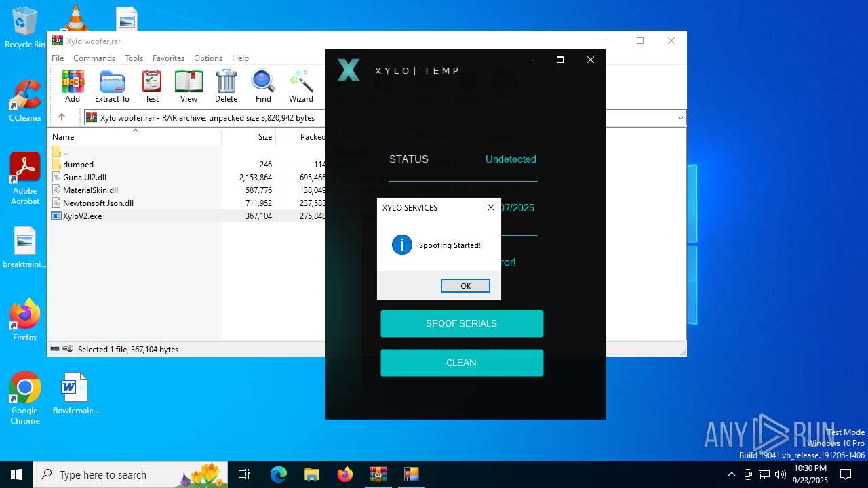Open the flowfemale Word document icon
The height and width of the screenshot is (488, 868).
point(75,394)
